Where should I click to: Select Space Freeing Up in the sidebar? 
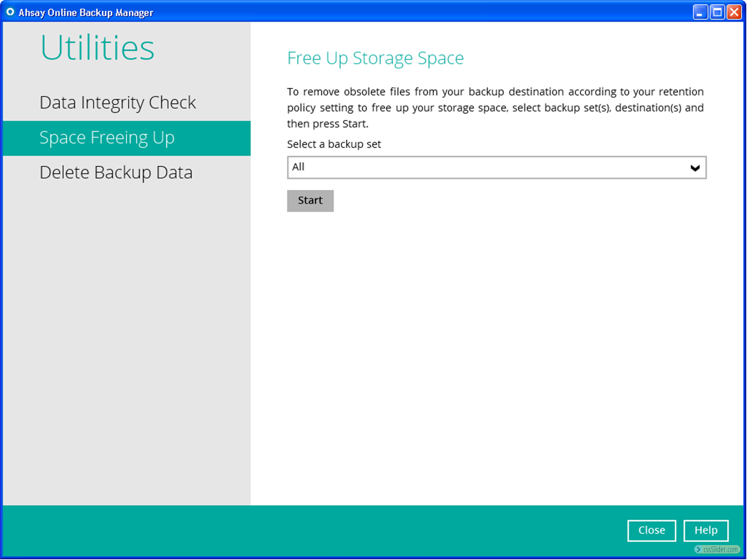(107, 138)
